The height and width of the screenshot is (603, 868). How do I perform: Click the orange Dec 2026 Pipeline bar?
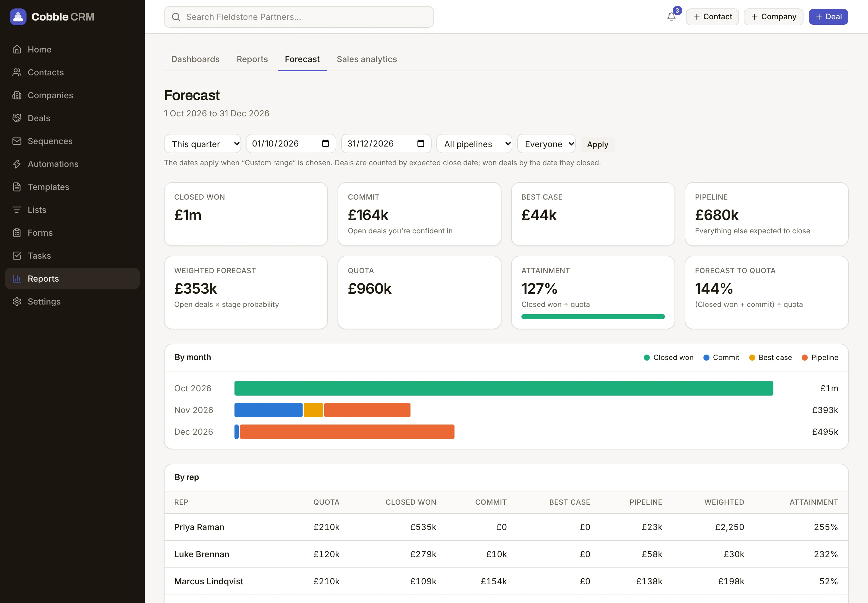(x=347, y=432)
